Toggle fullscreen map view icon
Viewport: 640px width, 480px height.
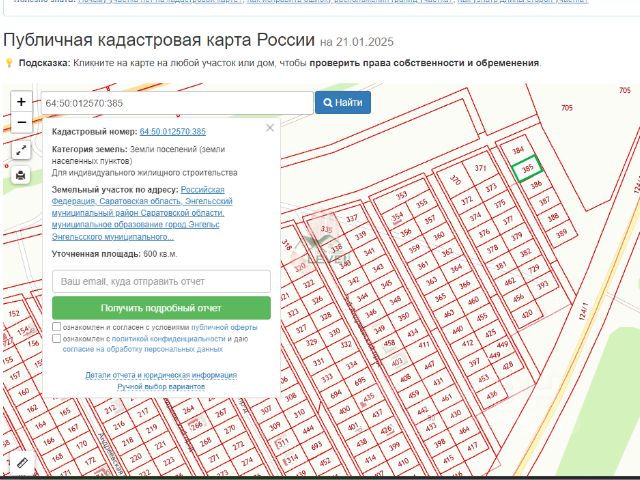point(21,151)
